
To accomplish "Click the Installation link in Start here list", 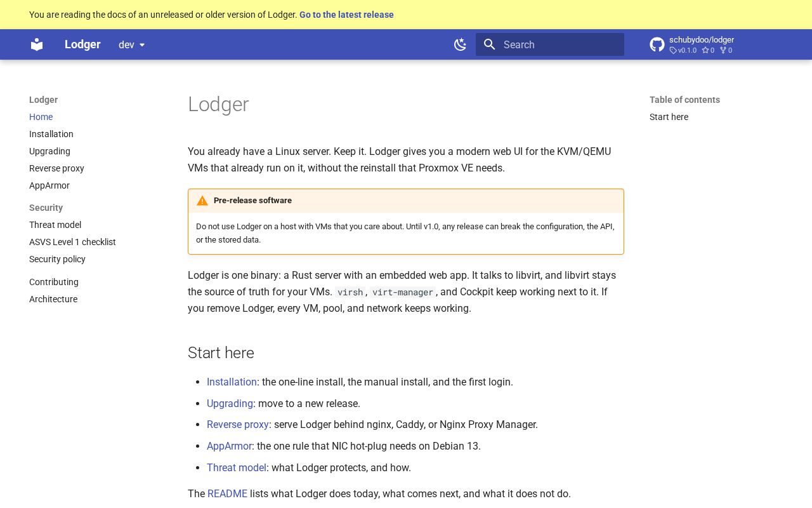I will [232, 382].
